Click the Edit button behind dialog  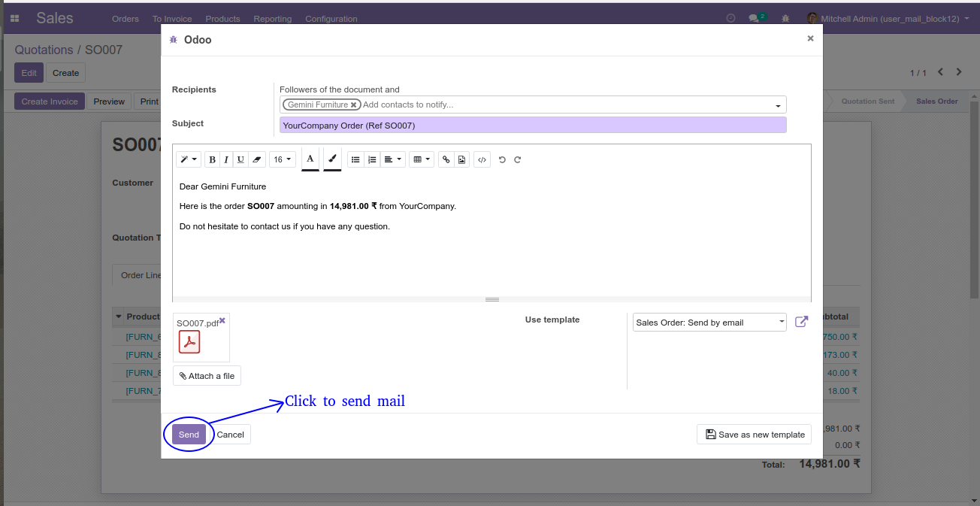(x=29, y=73)
